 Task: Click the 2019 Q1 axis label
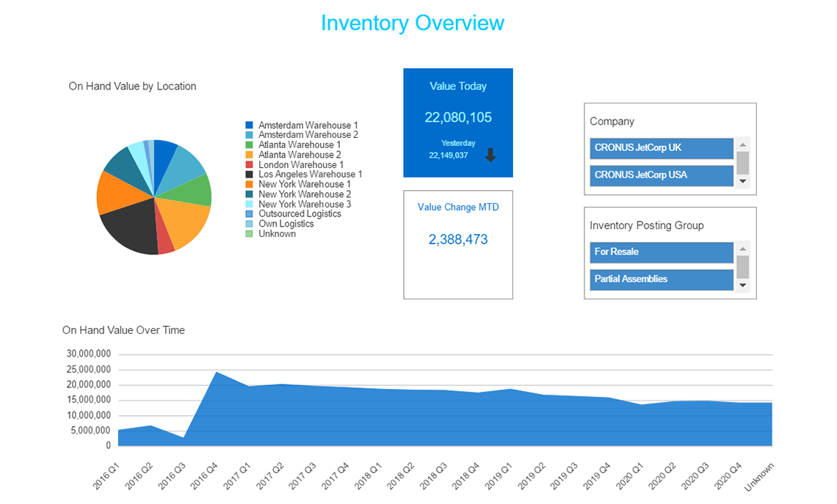tap(500, 475)
